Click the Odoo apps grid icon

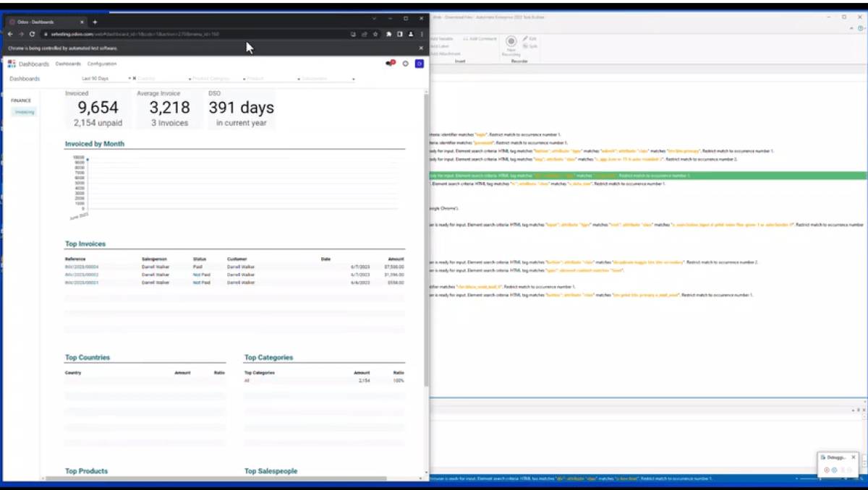[12, 64]
